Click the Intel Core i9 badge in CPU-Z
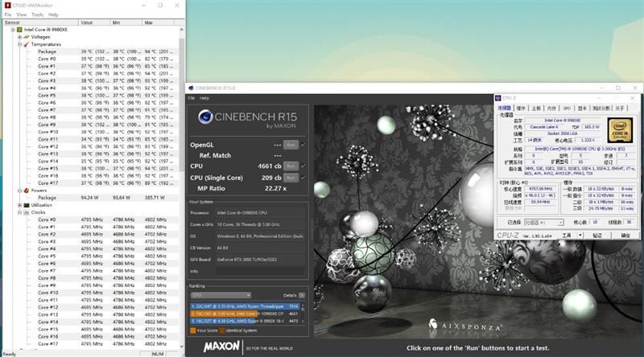This screenshot has height=357, width=644. coord(620,130)
